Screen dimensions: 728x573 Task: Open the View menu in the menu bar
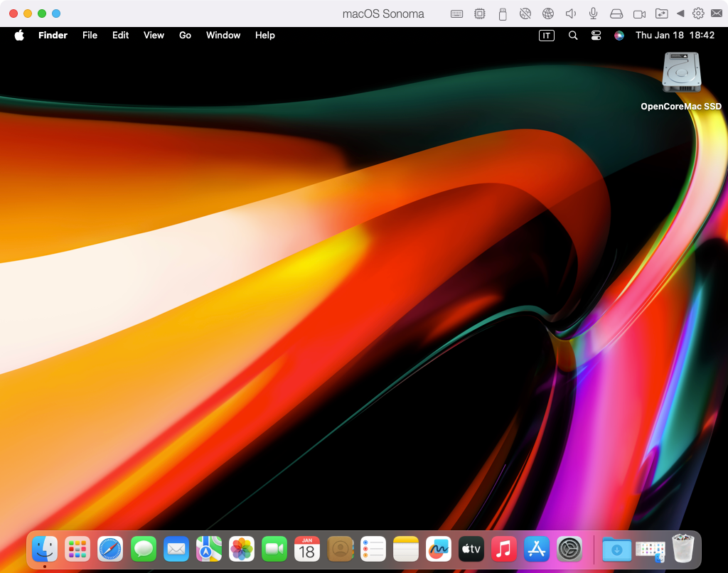coord(154,36)
